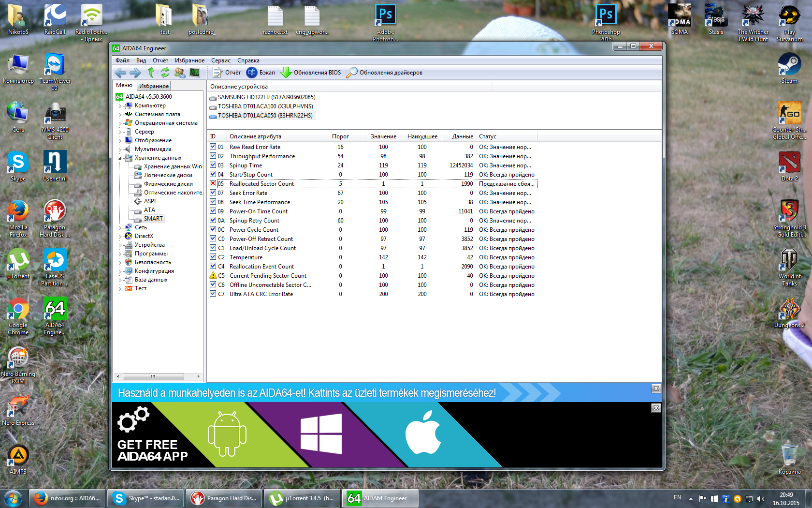
Task: Open the Сервис menu
Action: 220,60
